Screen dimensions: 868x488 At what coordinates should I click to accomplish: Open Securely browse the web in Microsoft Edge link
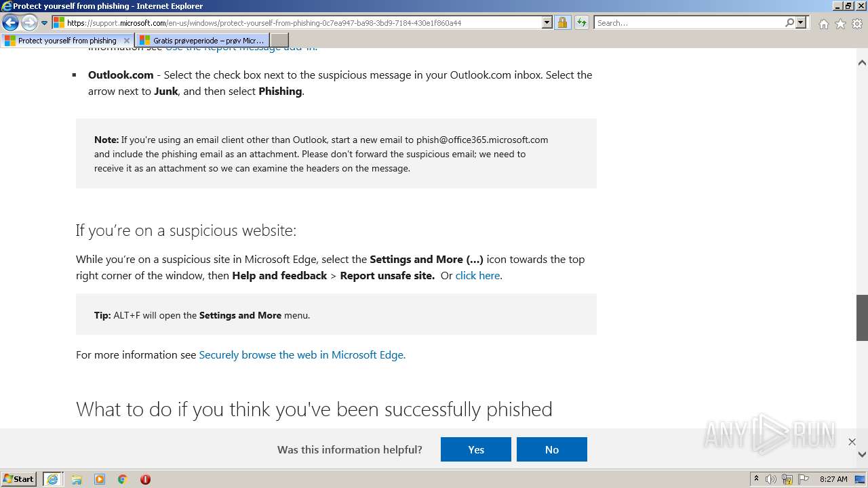pyautogui.click(x=302, y=354)
